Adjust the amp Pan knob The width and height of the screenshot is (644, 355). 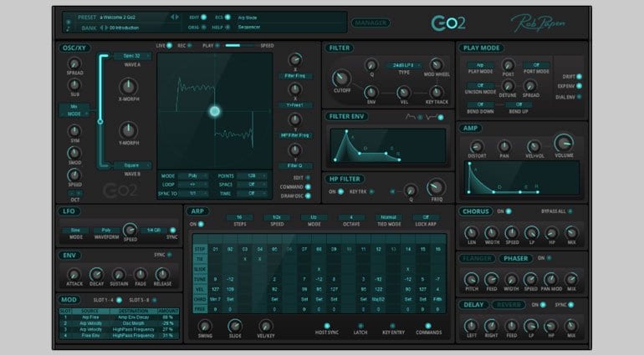click(x=504, y=146)
